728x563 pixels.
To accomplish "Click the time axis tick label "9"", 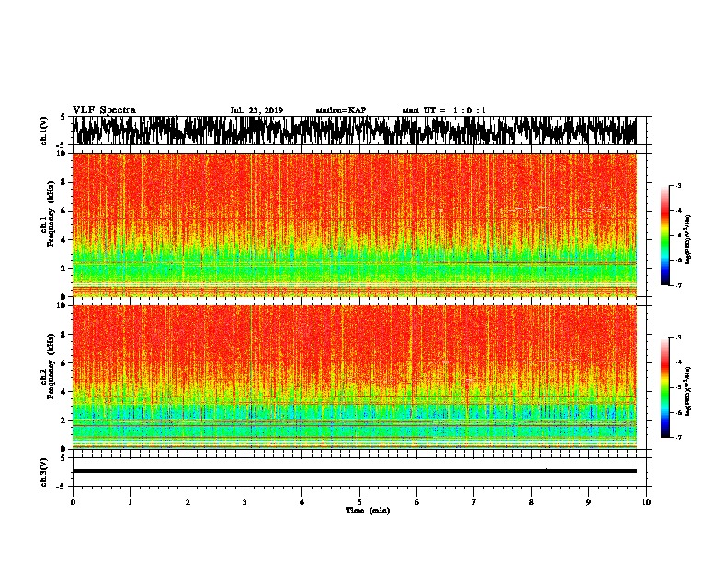I will 588,502.
